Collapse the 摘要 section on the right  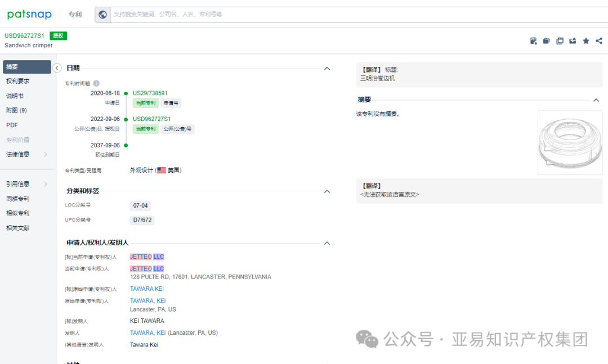(596, 100)
